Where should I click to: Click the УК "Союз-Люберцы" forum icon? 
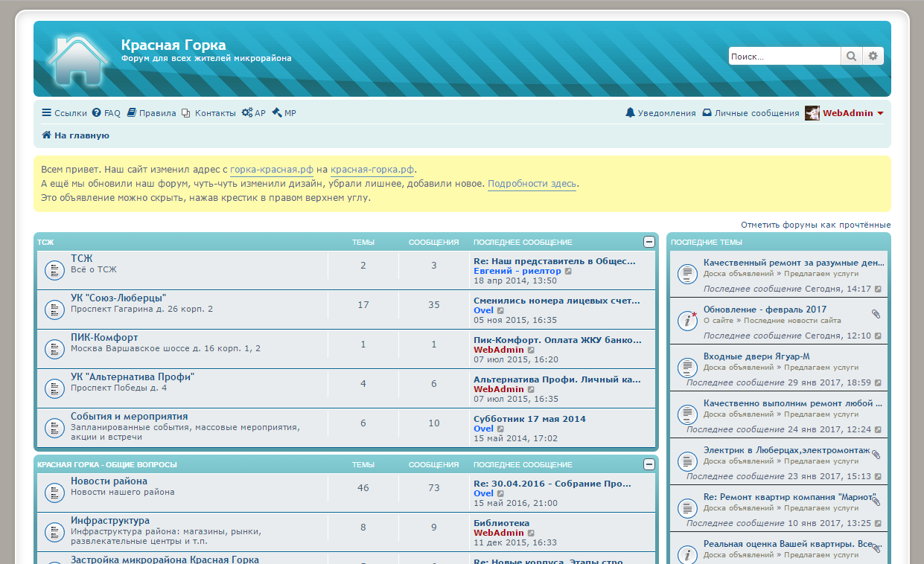click(x=54, y=310)
